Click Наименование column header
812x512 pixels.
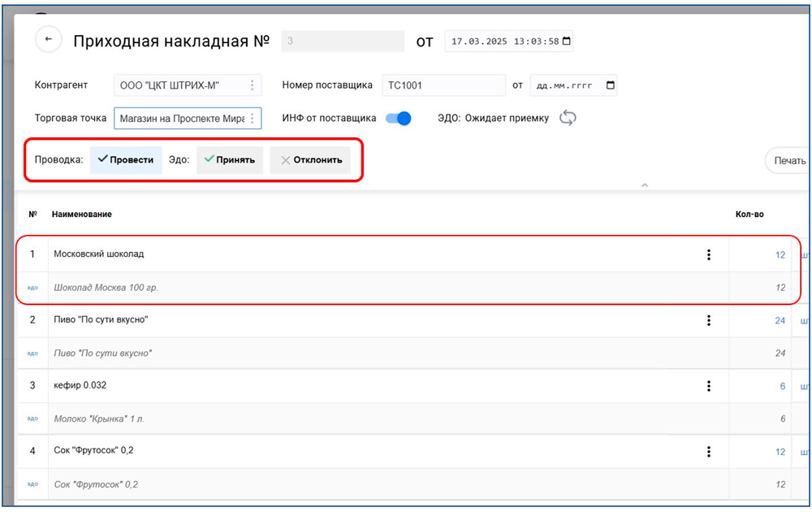pyautogui.click(x=82, y=215)
